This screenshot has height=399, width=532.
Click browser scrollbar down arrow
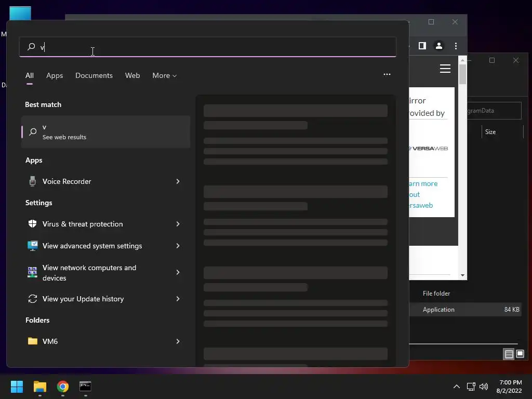click(x=462, y=275)
